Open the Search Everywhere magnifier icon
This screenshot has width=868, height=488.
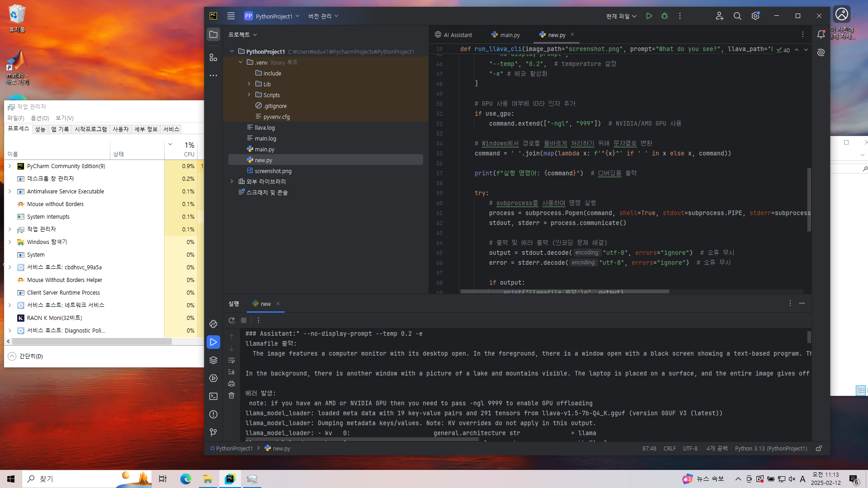coord(737,16)
